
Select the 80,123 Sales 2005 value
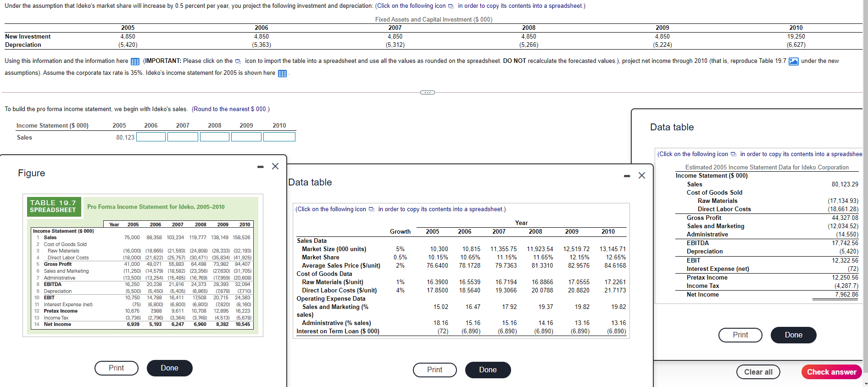pos(125,137)
